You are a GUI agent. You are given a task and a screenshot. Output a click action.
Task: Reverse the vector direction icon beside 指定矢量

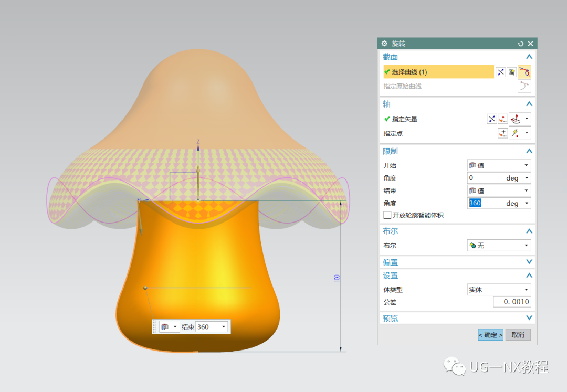[492, 119]
